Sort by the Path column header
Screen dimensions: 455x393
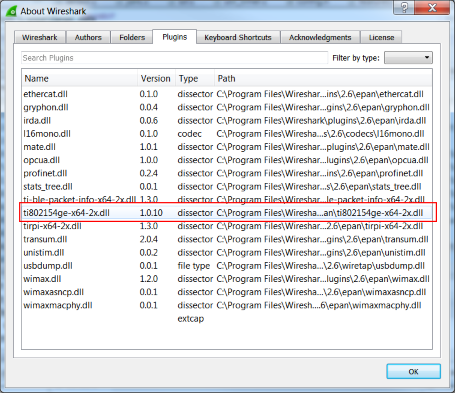click(x=323, y=79)
